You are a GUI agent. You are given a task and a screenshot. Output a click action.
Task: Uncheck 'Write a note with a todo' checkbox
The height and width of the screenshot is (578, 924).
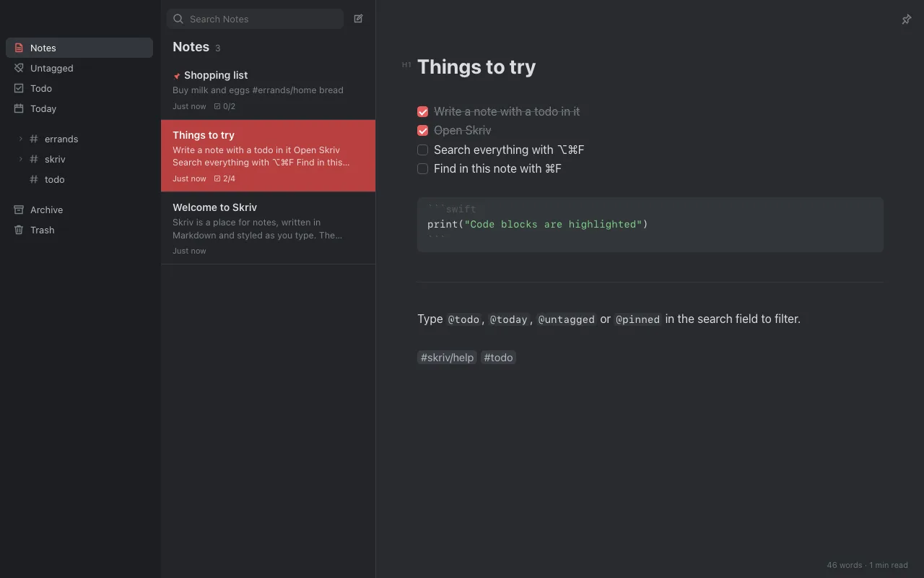(x=423, y=111)
